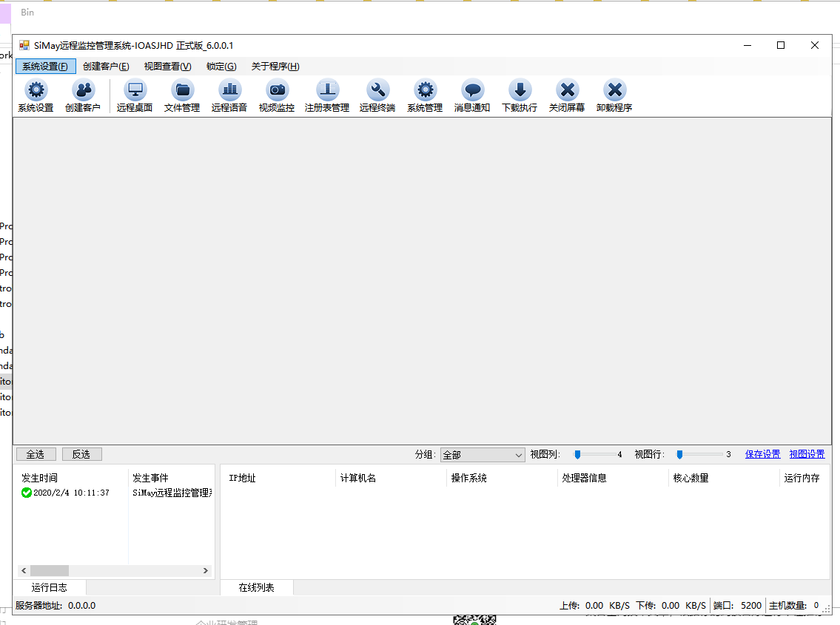840x625 pixels.
Task: Click 服务器地址 0.0.0.0 in status bar
Action: pos(56,606)
